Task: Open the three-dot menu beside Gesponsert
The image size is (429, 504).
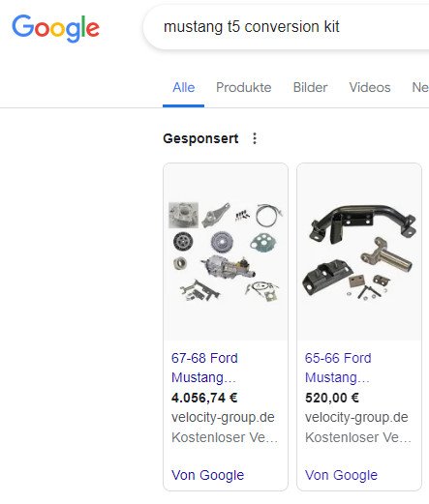Action: 255,138
